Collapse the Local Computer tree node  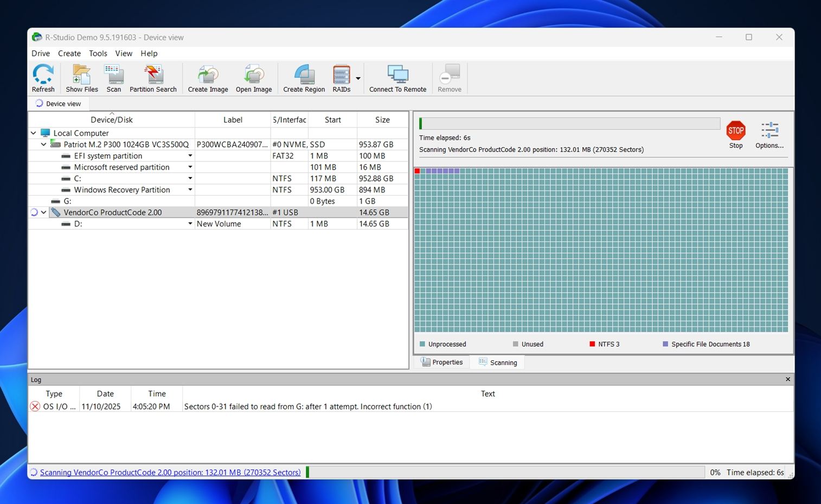(34, 133)
